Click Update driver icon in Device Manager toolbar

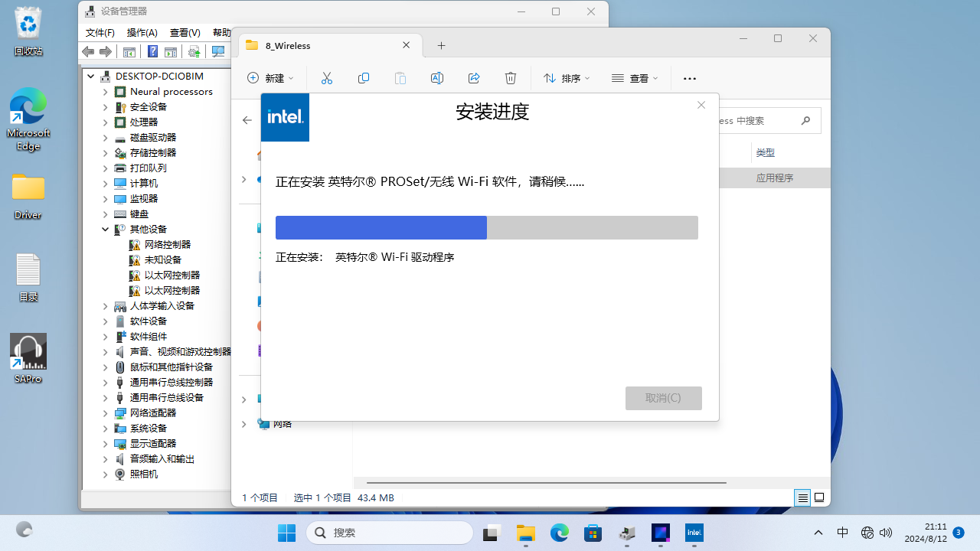194,51
